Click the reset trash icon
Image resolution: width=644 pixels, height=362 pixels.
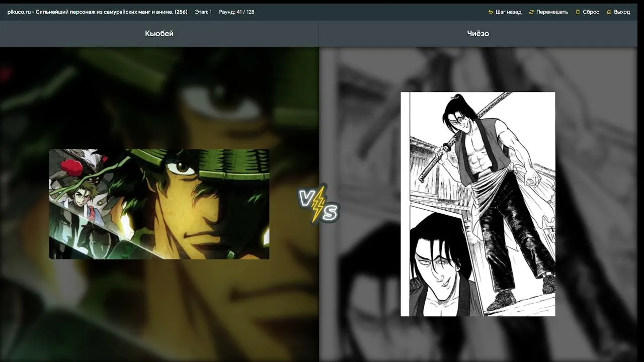(578, 12)
